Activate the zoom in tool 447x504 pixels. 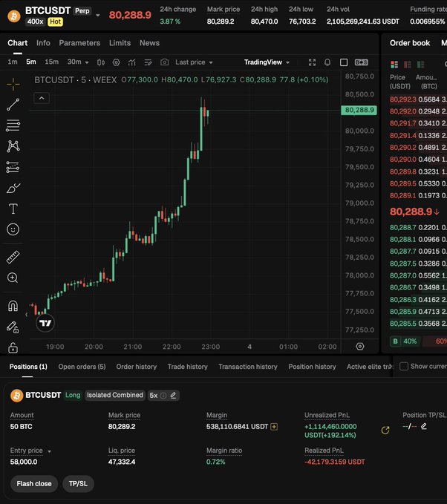coord(13,278)
